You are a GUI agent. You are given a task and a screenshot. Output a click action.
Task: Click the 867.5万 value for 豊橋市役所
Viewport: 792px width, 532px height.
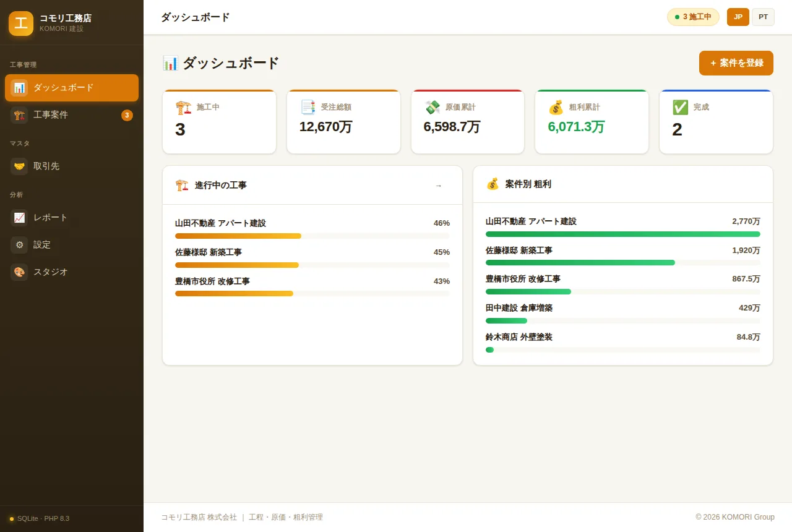pos(746,279)
